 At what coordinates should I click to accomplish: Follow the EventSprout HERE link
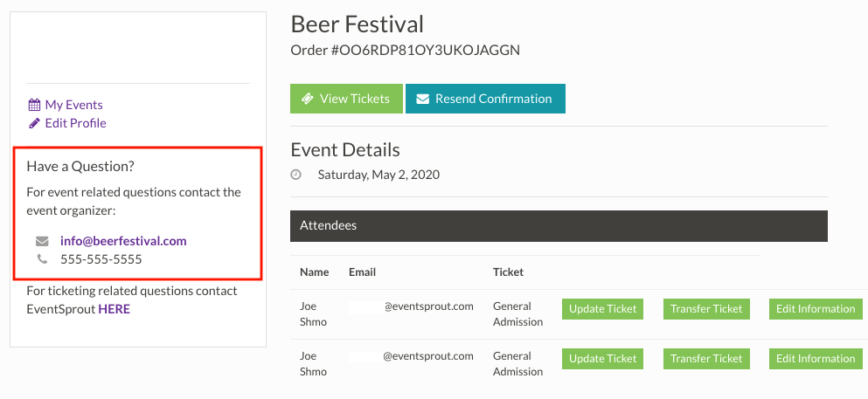click(x=114, y=309)
